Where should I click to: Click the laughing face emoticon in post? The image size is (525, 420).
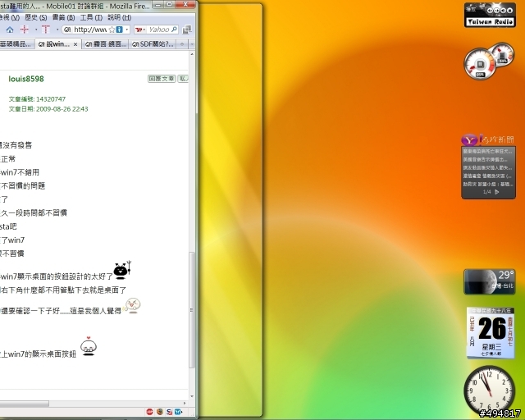[x=132, y=305]
